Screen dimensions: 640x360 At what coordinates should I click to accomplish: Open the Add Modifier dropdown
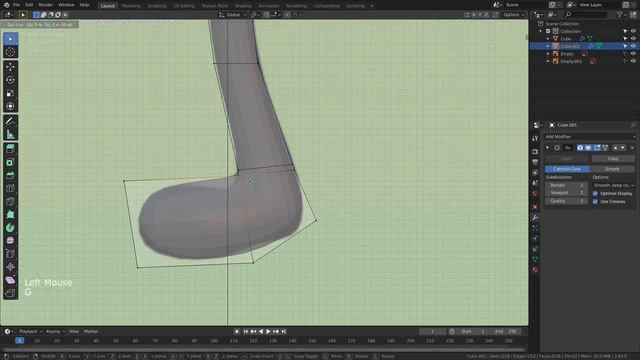[590, 137]
